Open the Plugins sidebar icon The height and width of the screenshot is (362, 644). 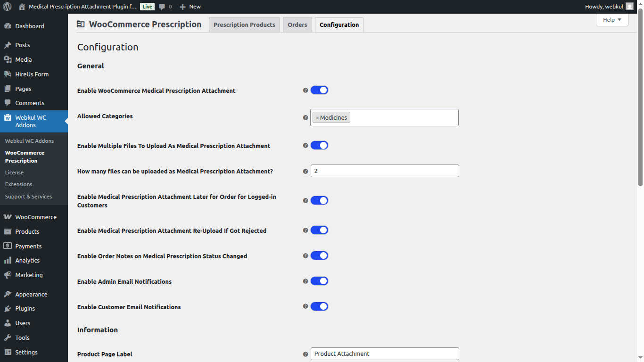7,308
